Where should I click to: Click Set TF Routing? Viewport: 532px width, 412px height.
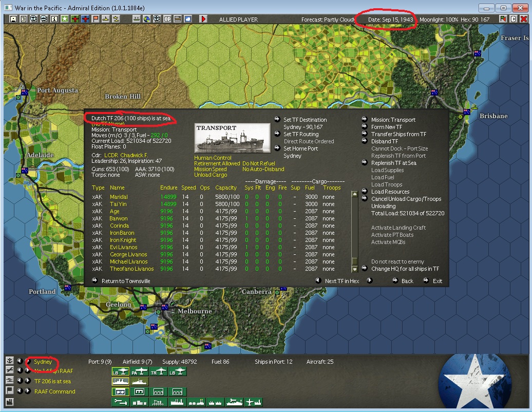[x=301, y=134]
